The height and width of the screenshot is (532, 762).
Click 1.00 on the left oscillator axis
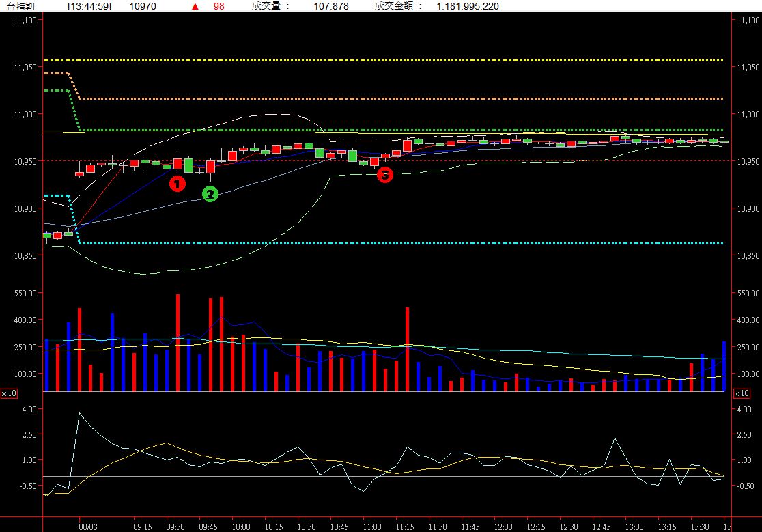[x=29, y=460]
